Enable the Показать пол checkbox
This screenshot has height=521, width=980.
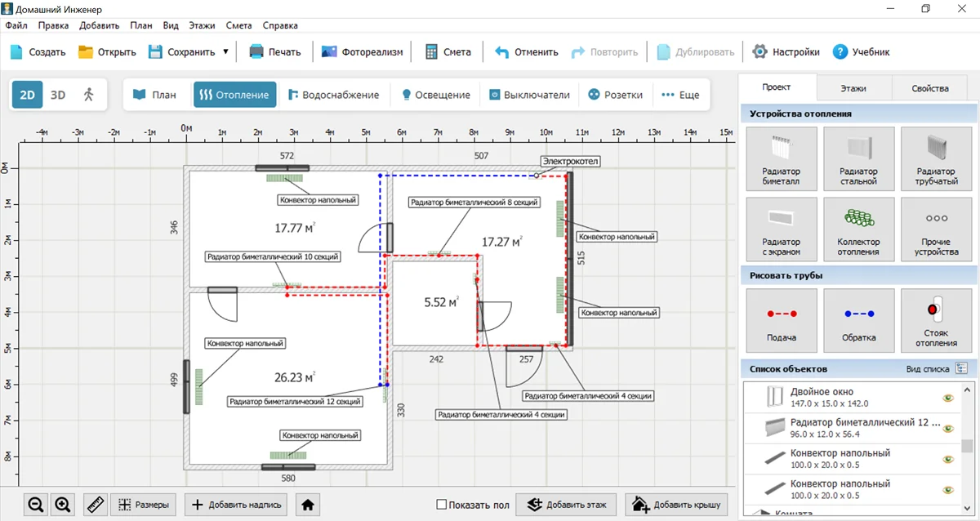tap(442, 505)
